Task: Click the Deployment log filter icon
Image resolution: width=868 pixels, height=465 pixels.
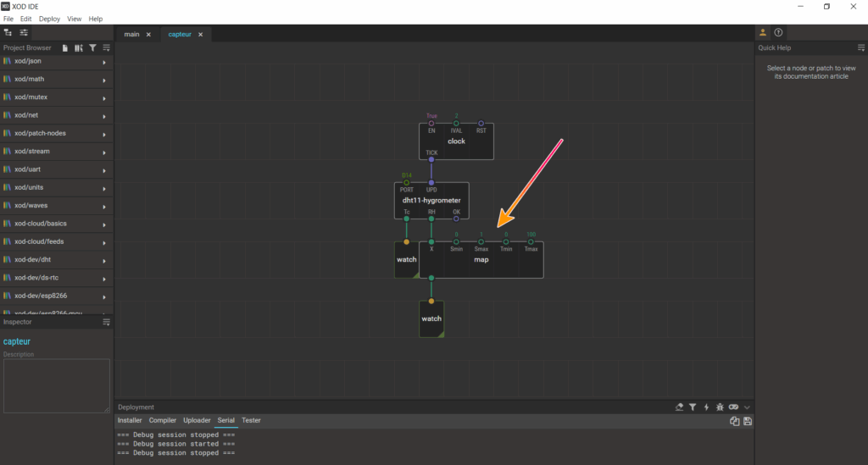Action: pos(693,407)
